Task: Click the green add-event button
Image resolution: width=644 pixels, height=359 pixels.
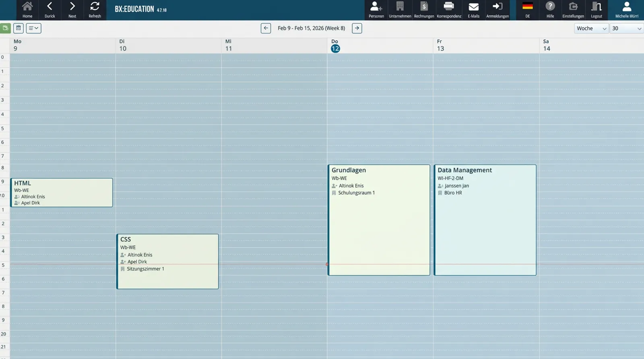Action: [x=5, y=28]
